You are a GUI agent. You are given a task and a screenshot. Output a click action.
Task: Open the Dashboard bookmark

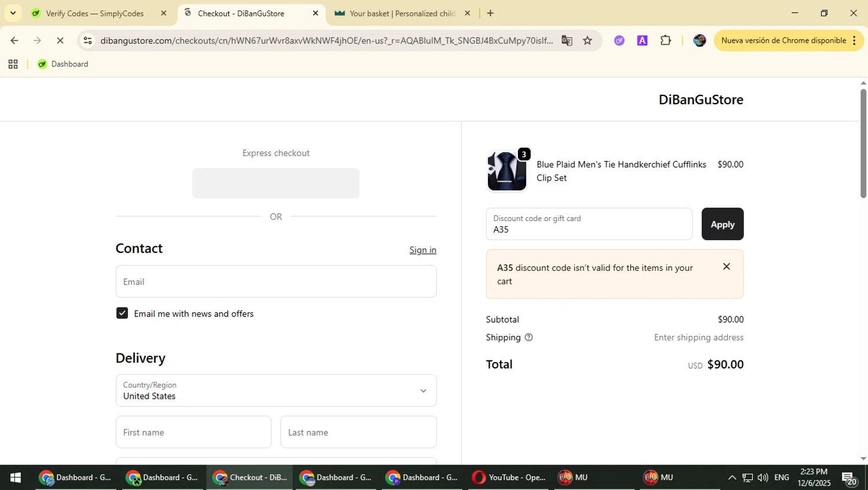pyautogui.click(x=63, y=64)
